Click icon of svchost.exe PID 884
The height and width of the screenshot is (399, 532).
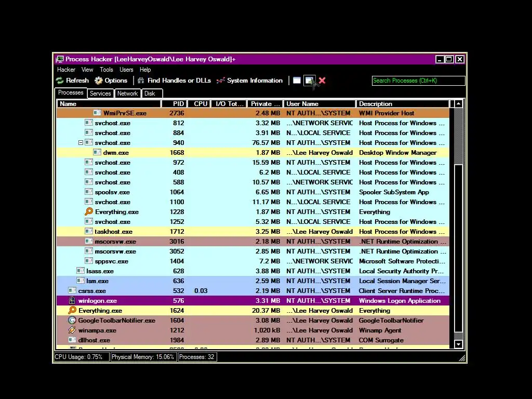88,132
